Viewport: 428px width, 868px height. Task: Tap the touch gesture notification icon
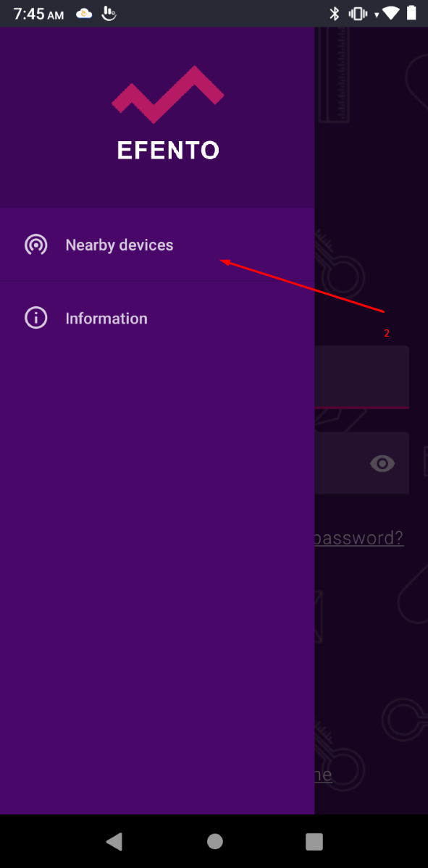click(109, 14)
